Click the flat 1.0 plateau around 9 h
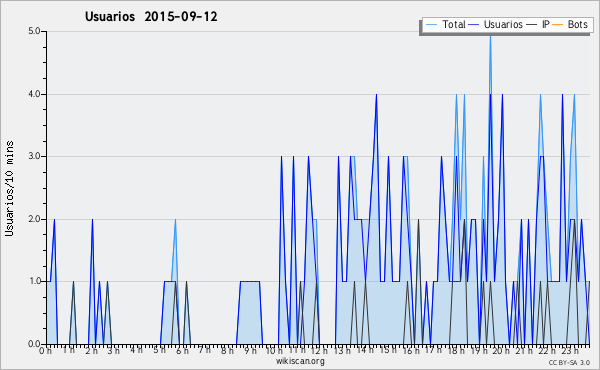600x370 pixels. (x=250, y=282)
